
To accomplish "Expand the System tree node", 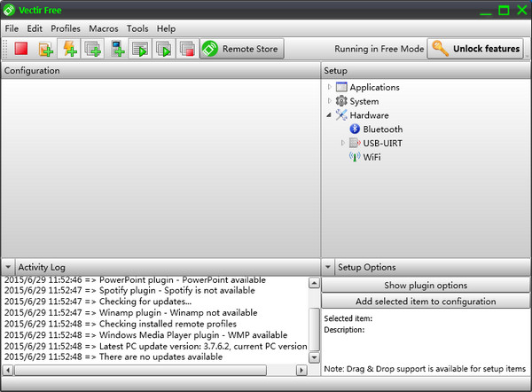I will (x=329, y=101).
